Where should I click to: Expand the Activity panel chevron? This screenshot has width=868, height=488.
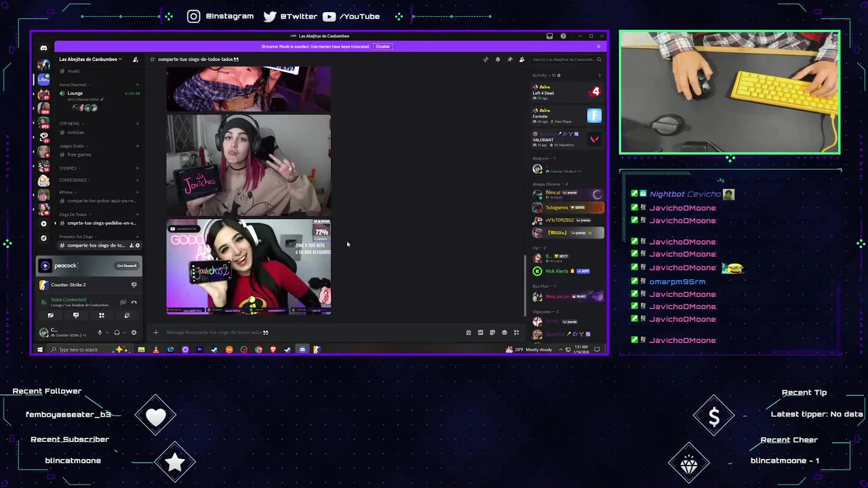(599, 75)
